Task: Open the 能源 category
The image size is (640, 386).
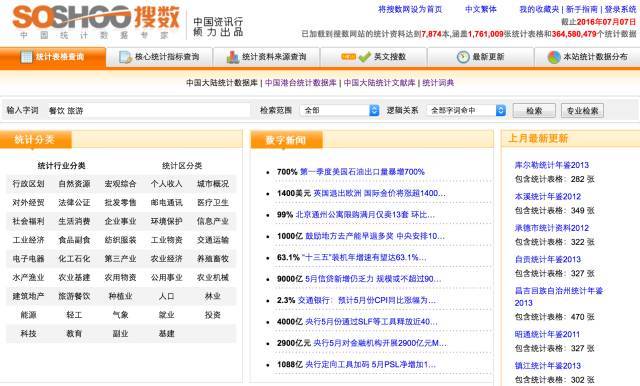Action: coord(28,315)
